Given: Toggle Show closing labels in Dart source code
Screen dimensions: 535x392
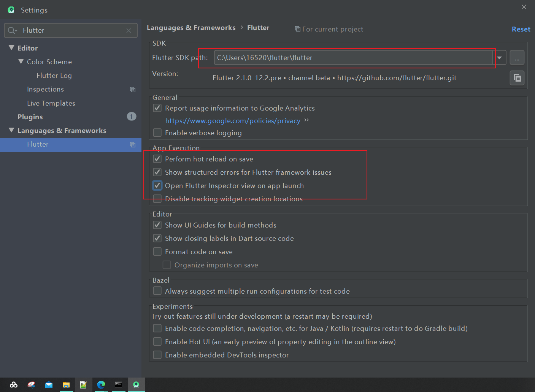Looking at the screenshot, I should pyautogui.click(x=157, y=238).
